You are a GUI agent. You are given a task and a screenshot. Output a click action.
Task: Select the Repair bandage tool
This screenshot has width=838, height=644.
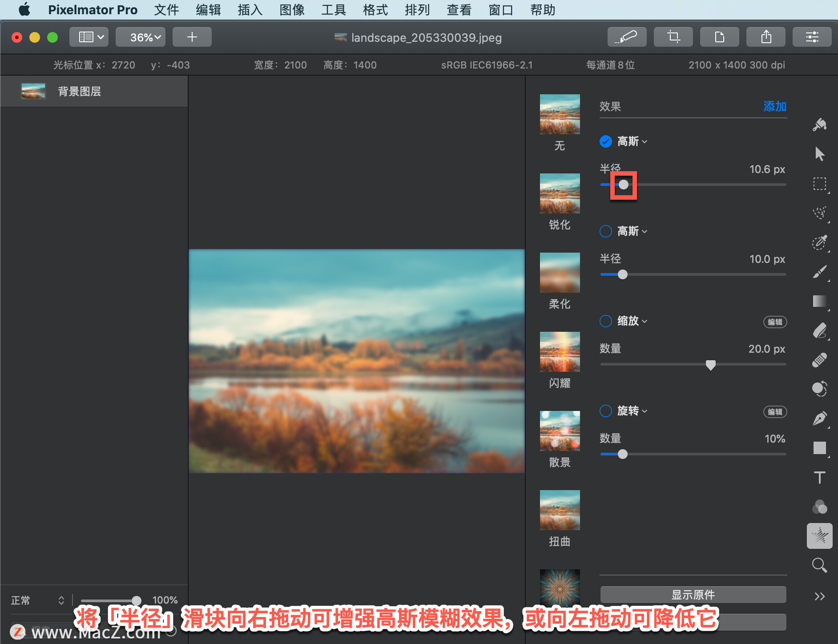click(x=819, y=360)
